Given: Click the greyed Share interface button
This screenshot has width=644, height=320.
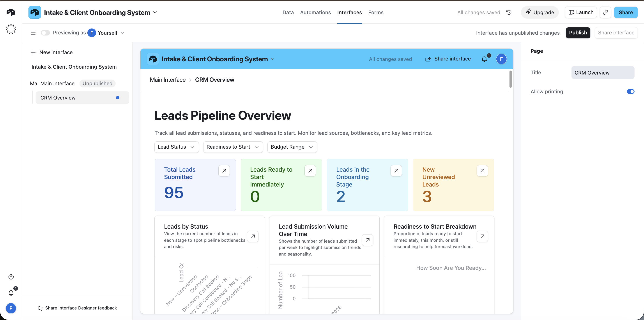Looking at the screenshot, I should point(616,33).
